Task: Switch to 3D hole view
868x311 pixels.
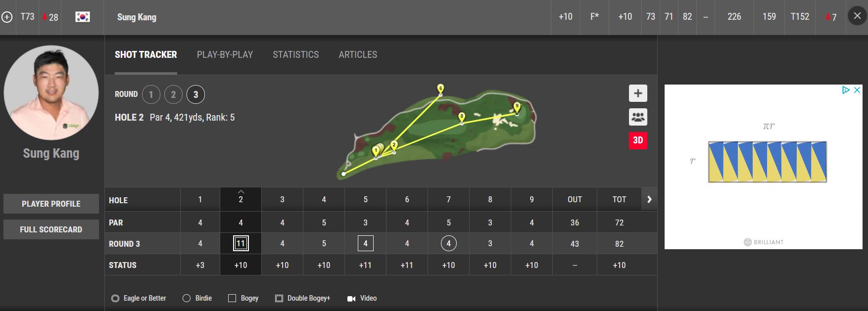Action: (x=638, y=140)
